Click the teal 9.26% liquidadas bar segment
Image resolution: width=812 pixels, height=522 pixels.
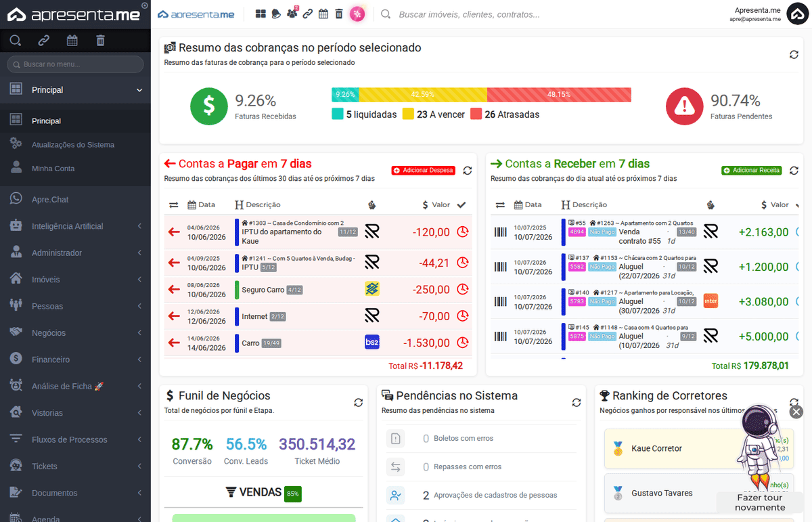tap(345, 95)
